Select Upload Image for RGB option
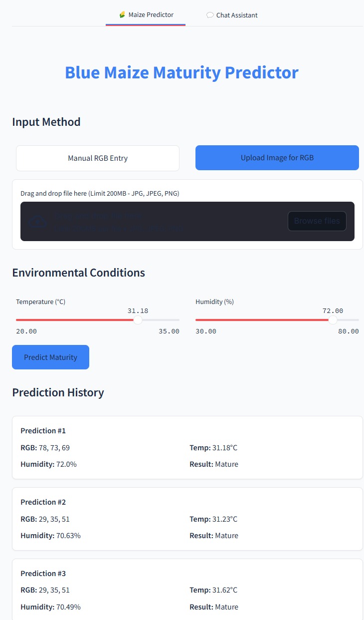 (277, 158)
